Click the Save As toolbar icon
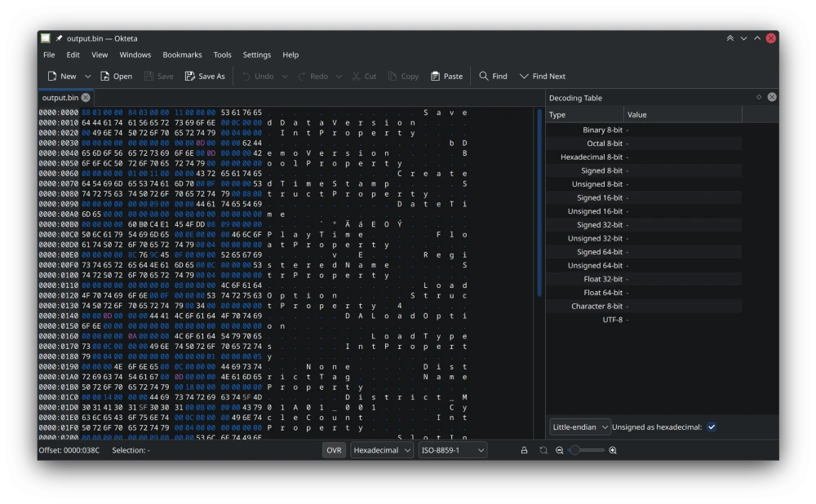The height and width of the screenshot is (504, 816). [x=190, y=76]
